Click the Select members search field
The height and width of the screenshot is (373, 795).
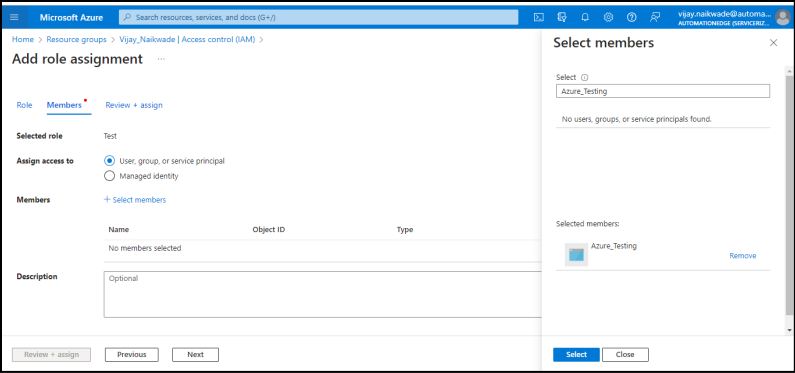(x=663, y=91)
